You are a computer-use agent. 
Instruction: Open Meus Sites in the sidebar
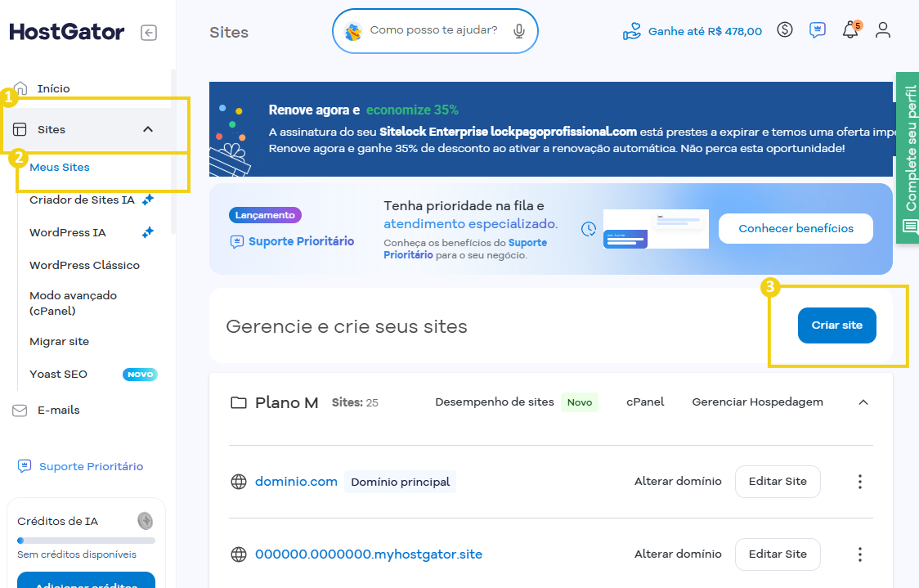point(60,167)
